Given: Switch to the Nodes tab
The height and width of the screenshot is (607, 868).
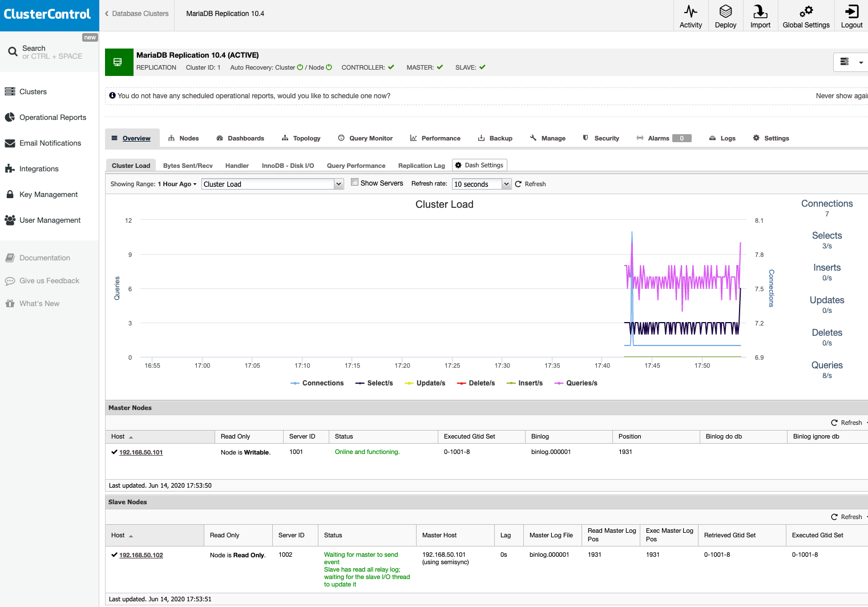Looking at the screenshot, I should (183, 138).
